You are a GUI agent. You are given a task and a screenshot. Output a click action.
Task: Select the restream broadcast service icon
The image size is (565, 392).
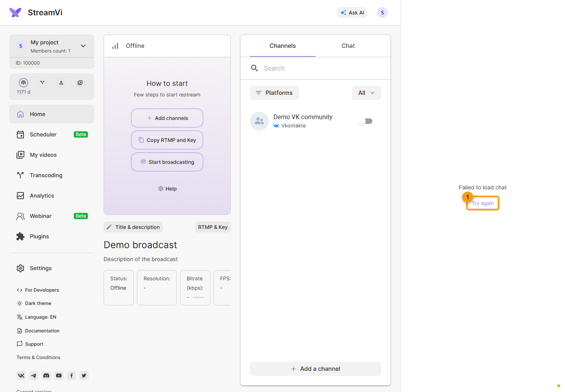tap(24, 83)
